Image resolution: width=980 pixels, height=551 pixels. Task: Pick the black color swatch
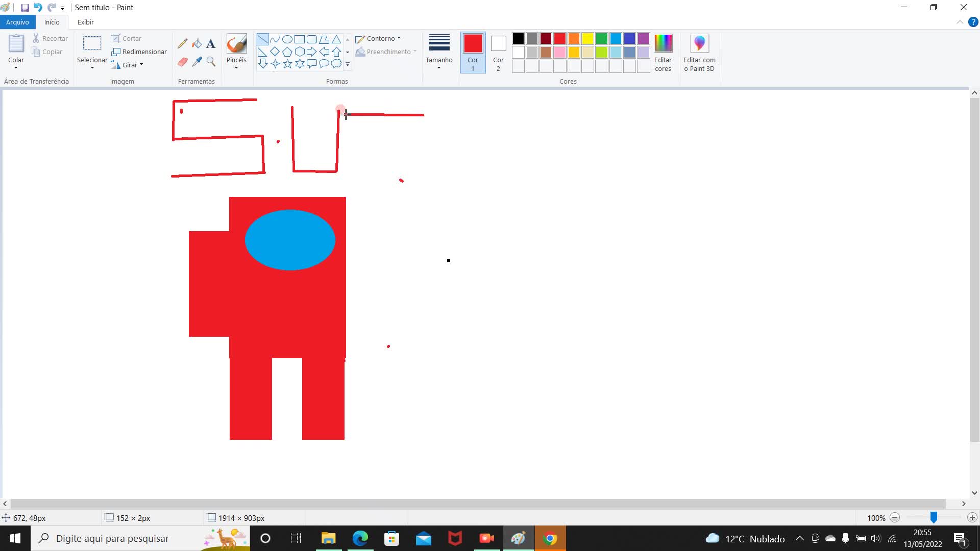coord(518,38)
